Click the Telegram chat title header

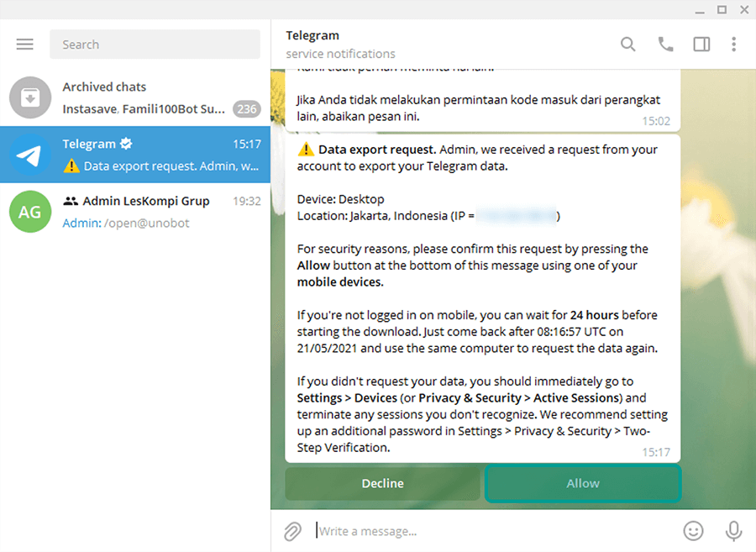[312, 35]
